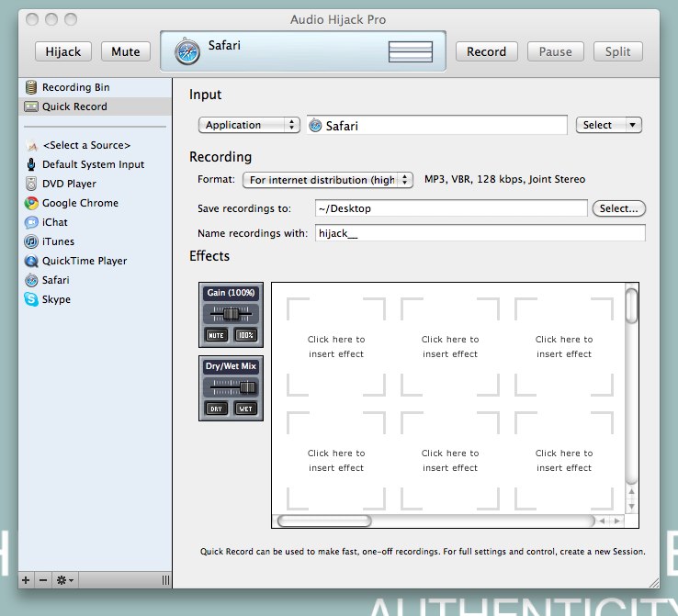Insert effect in top-right effect slot
The image size is (678, 616).
pyautogui.click(x=564, y=346)
